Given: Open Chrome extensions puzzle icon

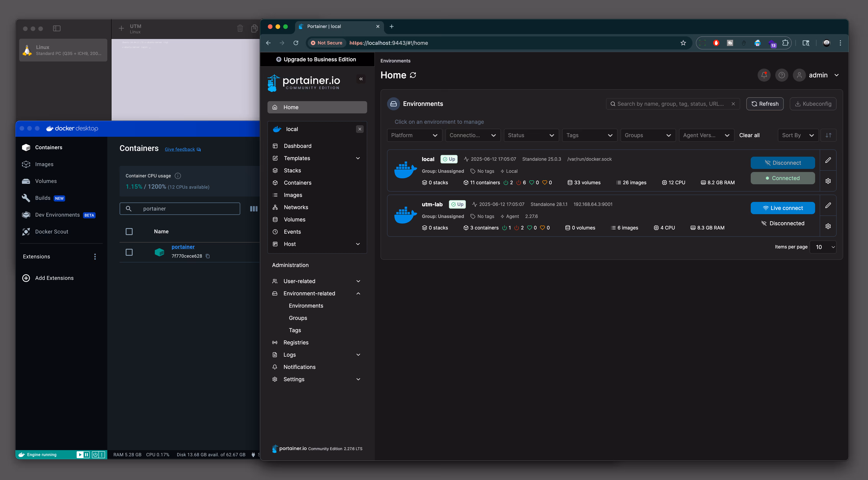Looking at the screenshot, I should [x=785, y=43].
